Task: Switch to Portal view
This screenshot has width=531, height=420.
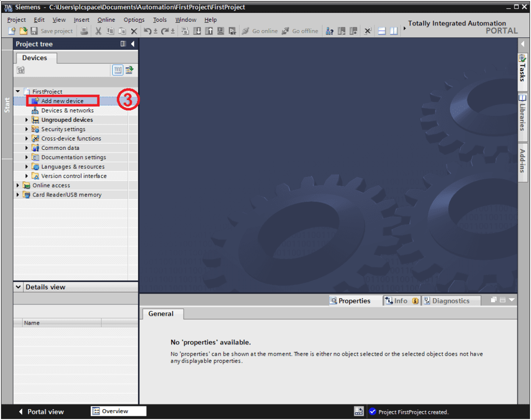Action: pyautogui.click(x=41, y=412)
